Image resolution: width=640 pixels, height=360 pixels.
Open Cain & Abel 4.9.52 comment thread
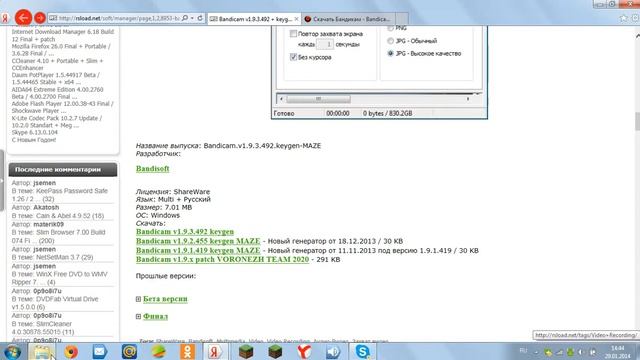click(58, 216)
